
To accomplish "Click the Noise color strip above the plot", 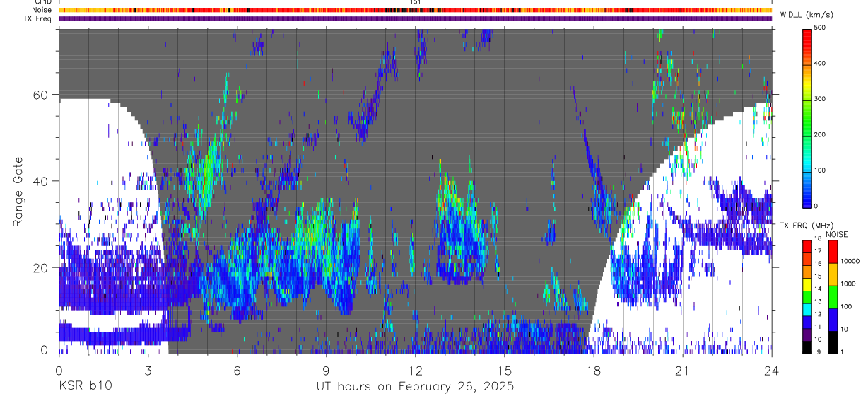I will [415, 10].
